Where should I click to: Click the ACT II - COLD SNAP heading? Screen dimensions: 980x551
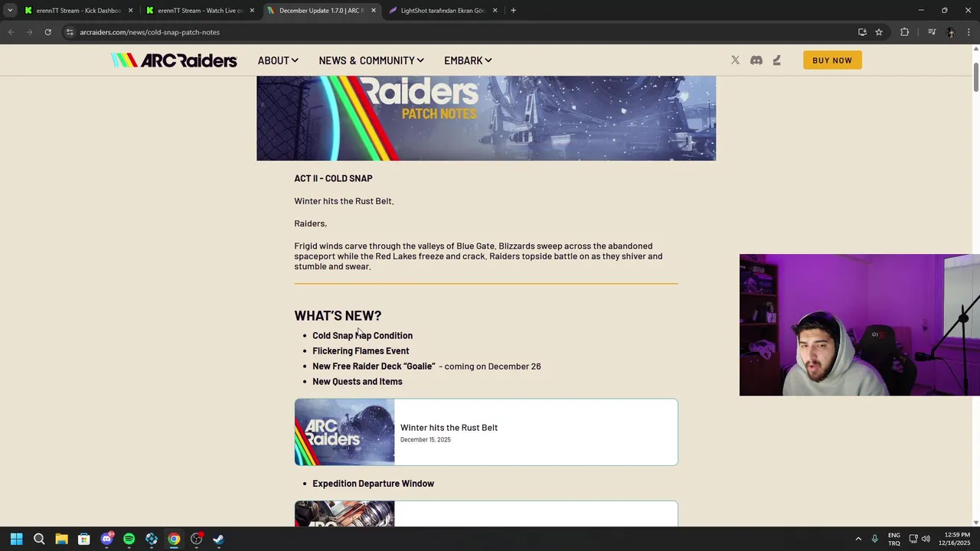click(333, 178)
